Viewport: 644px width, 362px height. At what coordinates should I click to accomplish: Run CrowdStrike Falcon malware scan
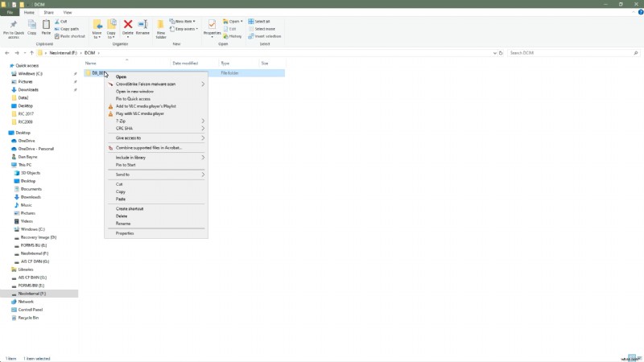coord(146,84)
